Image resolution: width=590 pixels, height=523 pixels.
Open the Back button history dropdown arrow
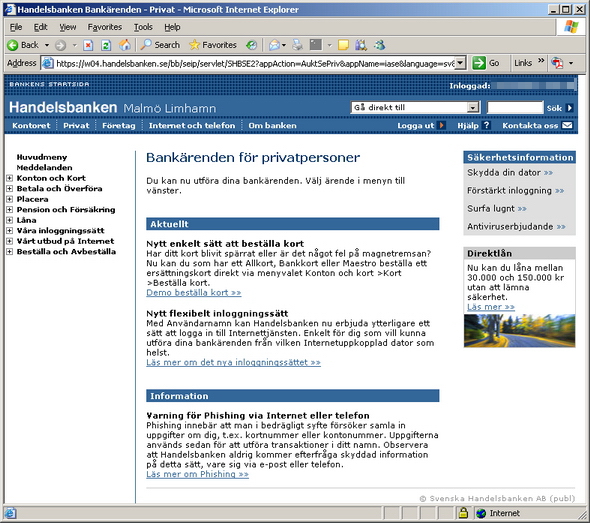tap(47, 45)
